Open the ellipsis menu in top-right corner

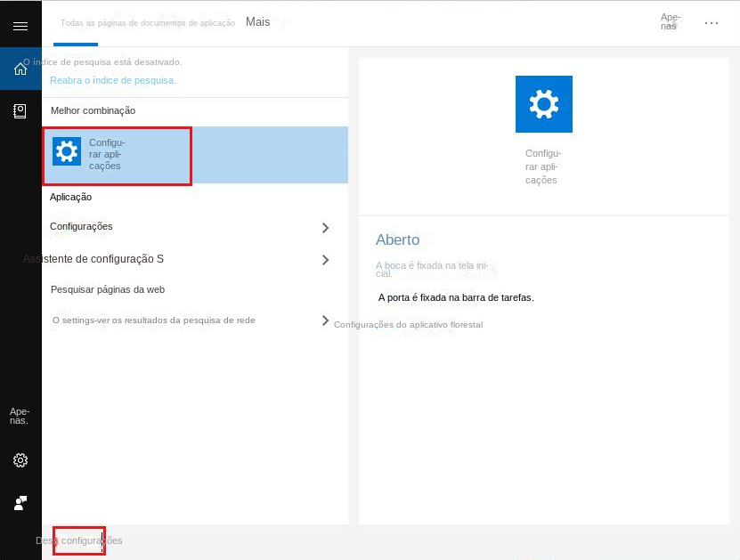pos(712,23)
